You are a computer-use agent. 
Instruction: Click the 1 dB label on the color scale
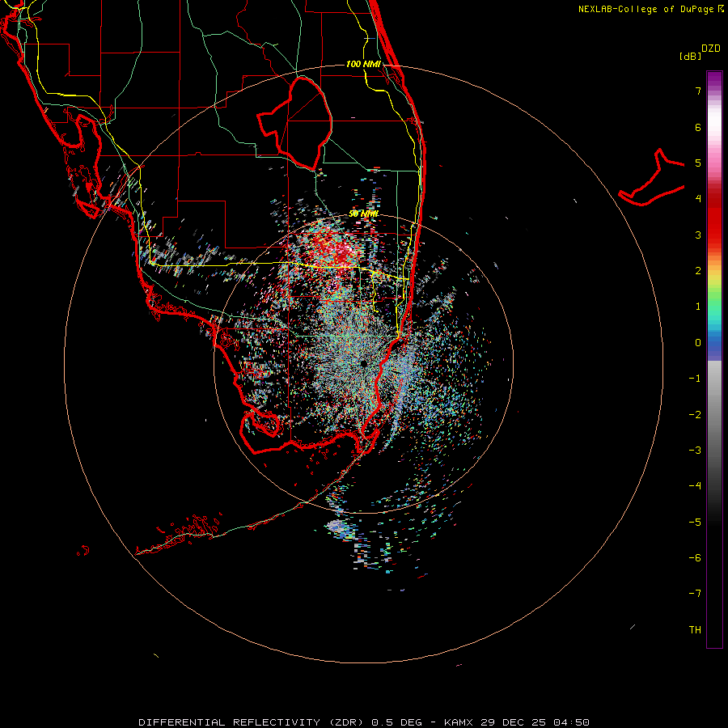pyautogui.click(x=698, y=307)
